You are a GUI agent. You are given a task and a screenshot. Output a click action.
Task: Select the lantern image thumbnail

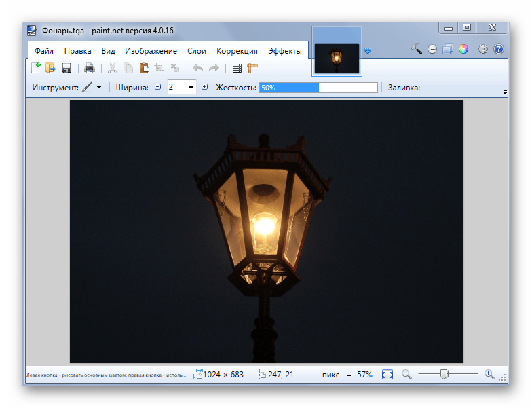click(x=337, y=58)
